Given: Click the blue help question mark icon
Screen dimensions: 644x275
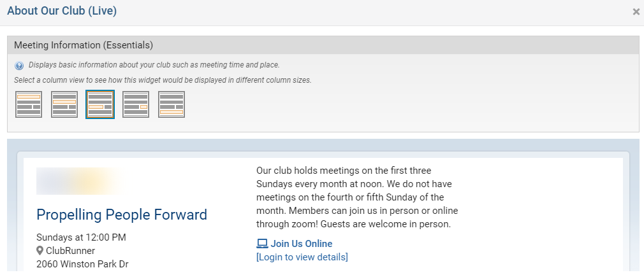Looking at the screenshot, I should pos(19,66).
